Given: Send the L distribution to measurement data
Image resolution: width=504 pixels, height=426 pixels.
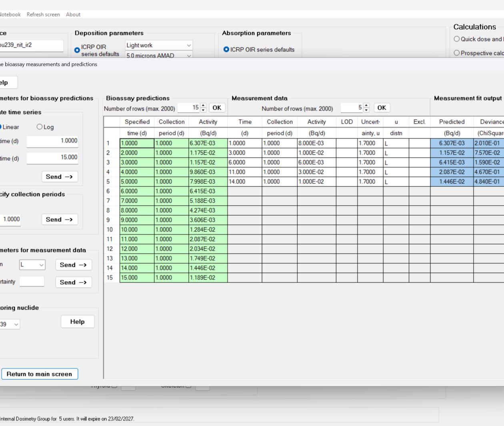Looking at the screenshot, I should (x=73, y=265).
